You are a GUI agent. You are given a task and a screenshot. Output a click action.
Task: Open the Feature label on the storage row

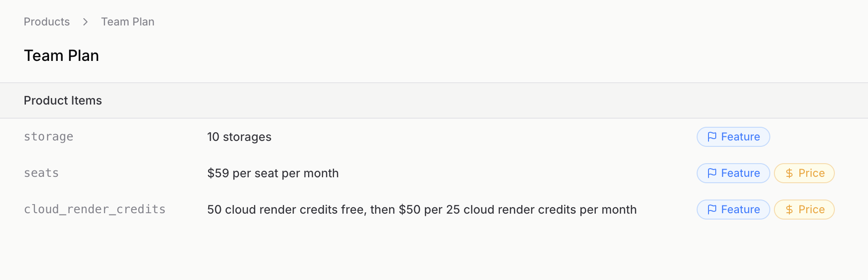tap(740, 137)
